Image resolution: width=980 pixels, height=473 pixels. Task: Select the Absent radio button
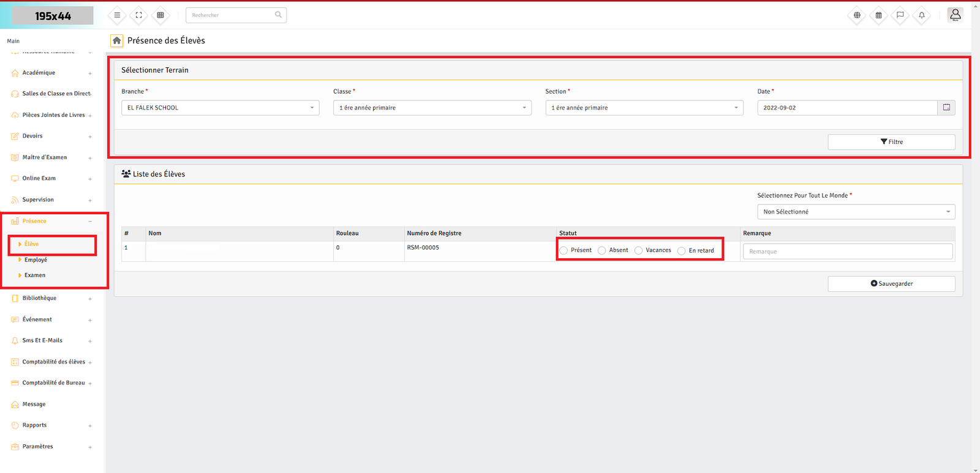[602, 251]
